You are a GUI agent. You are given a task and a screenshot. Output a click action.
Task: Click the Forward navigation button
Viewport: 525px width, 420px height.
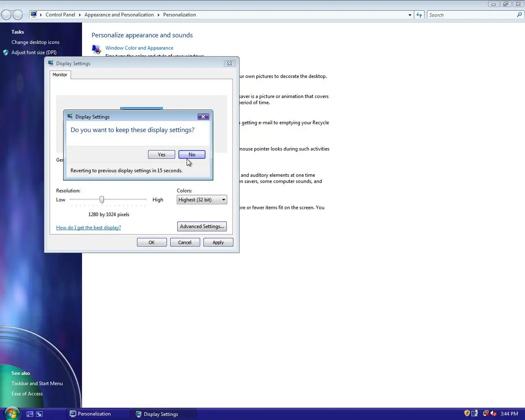(18, 15)
